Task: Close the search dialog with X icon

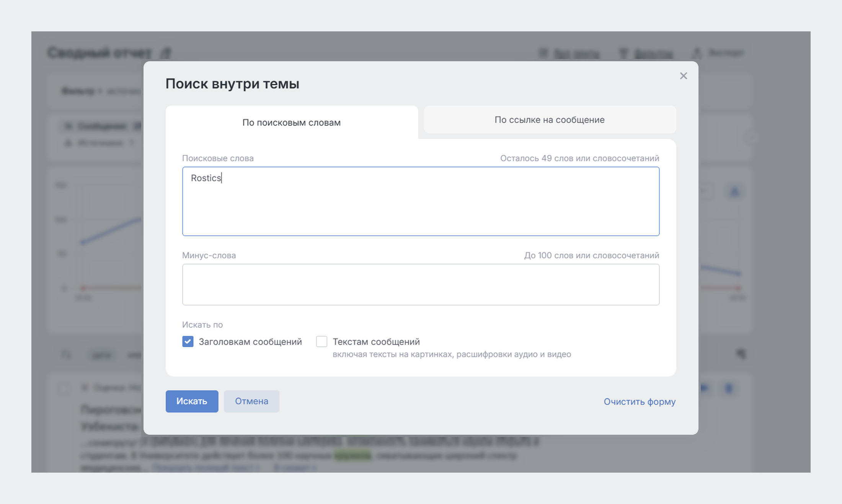Action: point(684,76)
